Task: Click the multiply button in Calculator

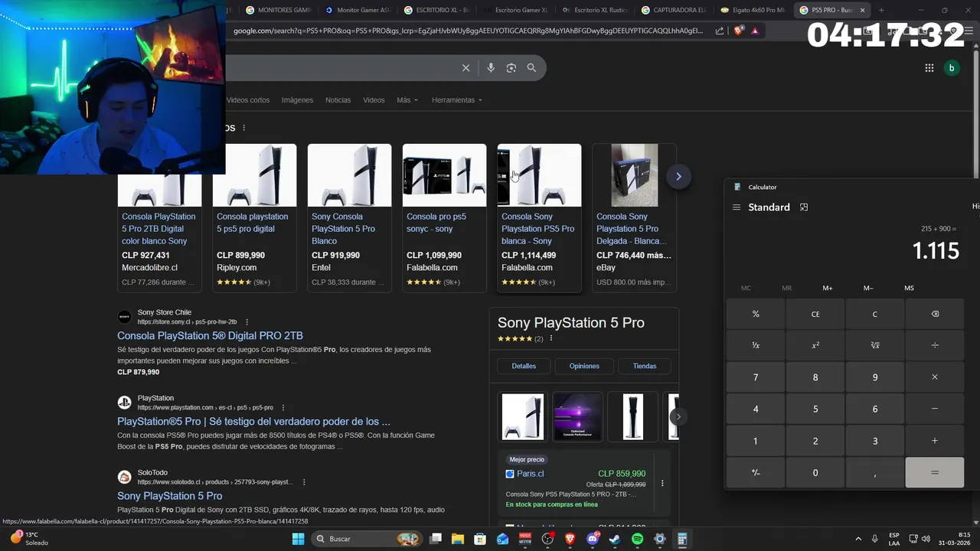Action: (934, 377)
